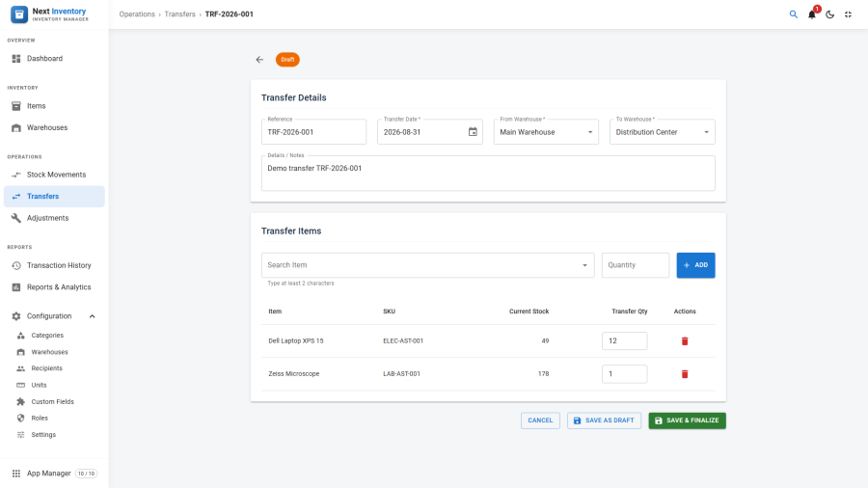Image resolution: width=868 pixels, height=488 pixels.
Task: Click the Roles shield icon
Action: coord(20,419)
